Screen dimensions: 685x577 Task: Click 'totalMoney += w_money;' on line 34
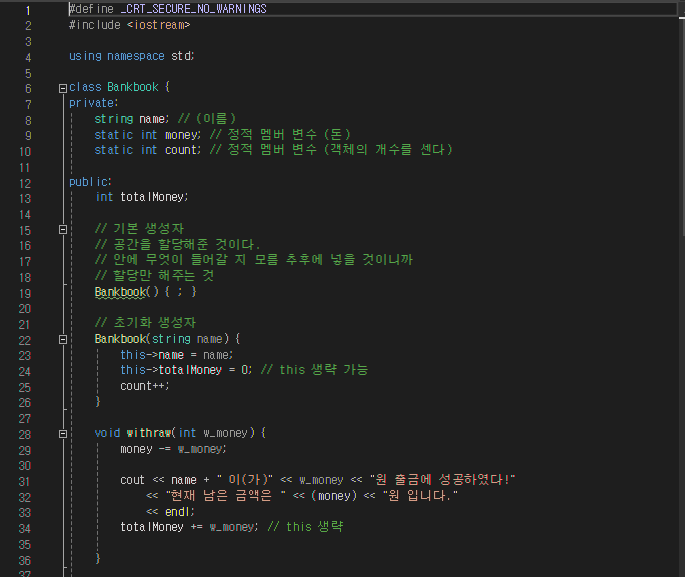(189, 528)
